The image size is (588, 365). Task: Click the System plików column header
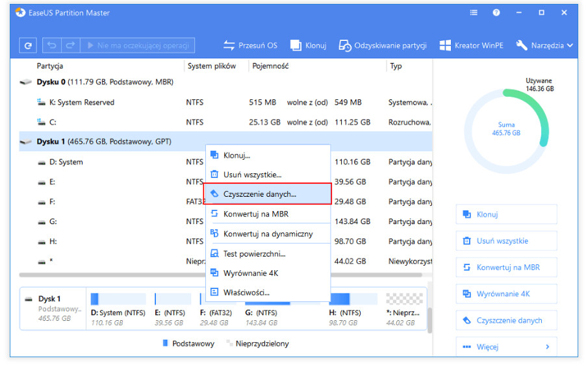pyautogui.click(x=212, y=66)
